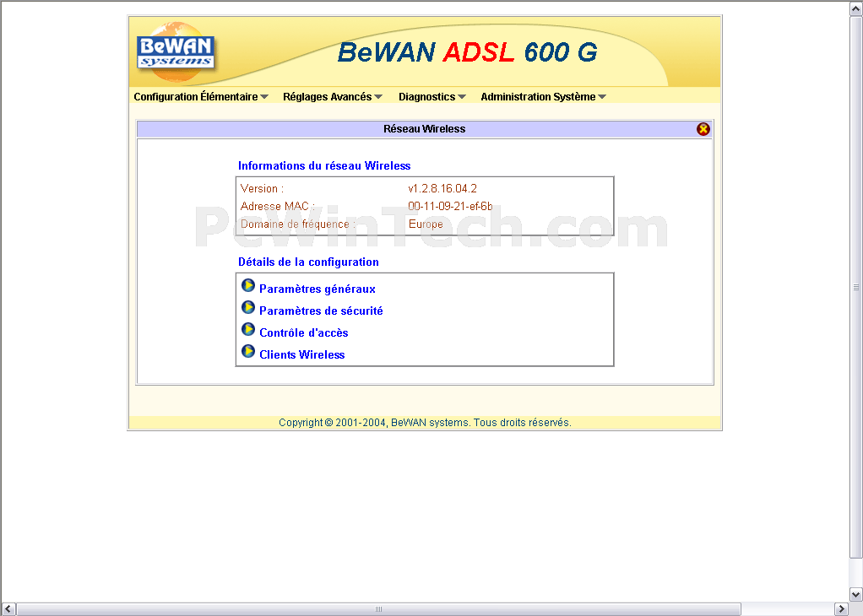Select the Europe frequency domain value
Screen dimensions: 863x616
[426, 224]
